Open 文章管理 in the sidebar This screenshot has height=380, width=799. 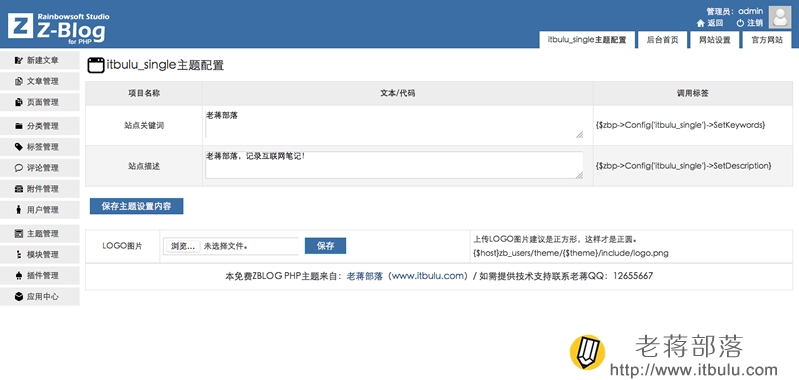[40, 81]
